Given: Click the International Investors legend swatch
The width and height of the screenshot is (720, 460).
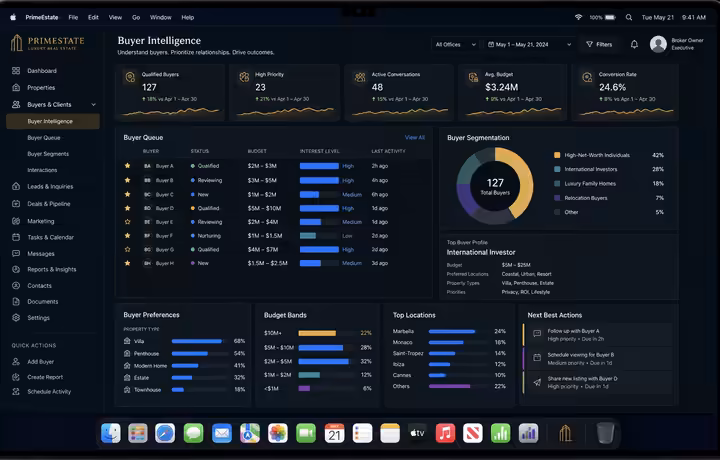Looking at the screenshot, I should pos(557,169).
